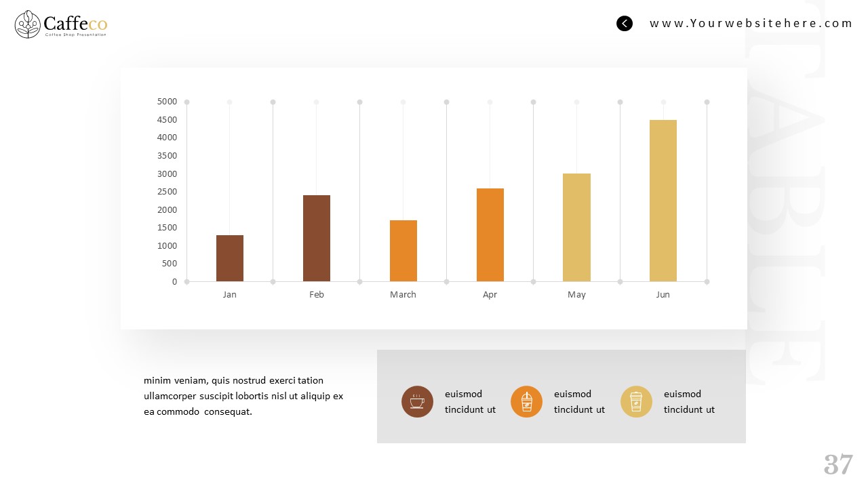Click the Jun axis label
Image resolution: width=868 pixels, height=488 pixels.
point(663,295)
